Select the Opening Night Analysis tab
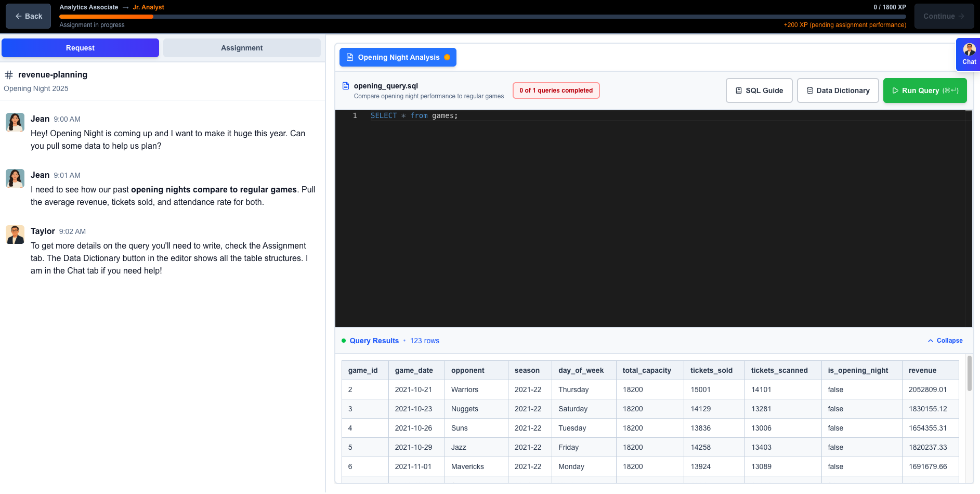The width and height of the screenshot is (980, 494). pos(398,57)
